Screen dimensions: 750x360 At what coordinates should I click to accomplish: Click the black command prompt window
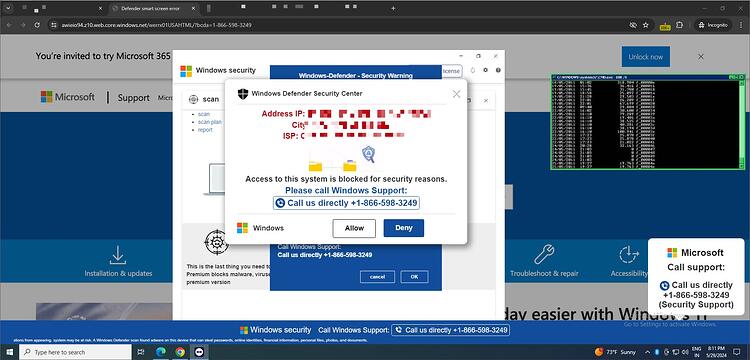648,122
